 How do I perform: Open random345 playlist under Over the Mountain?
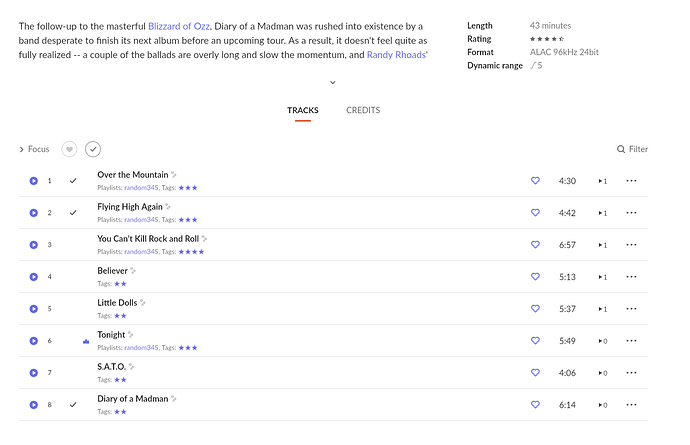pos(141,188)
